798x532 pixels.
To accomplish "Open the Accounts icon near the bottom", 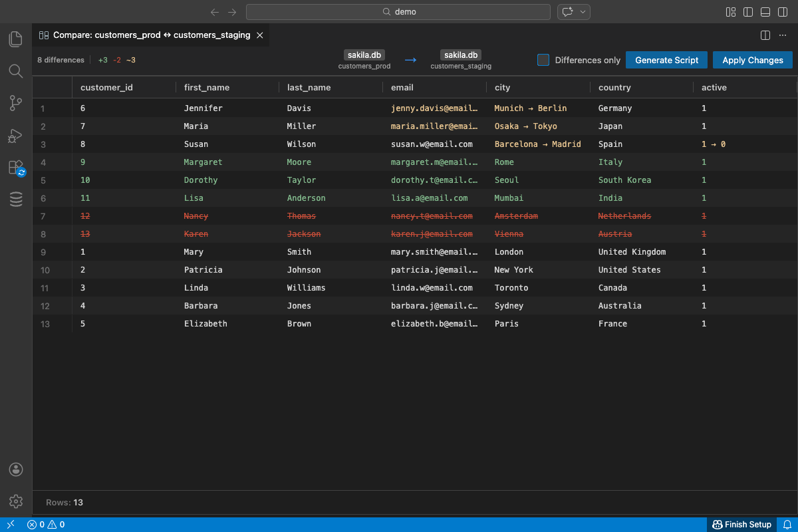I will tap(15, 469).
